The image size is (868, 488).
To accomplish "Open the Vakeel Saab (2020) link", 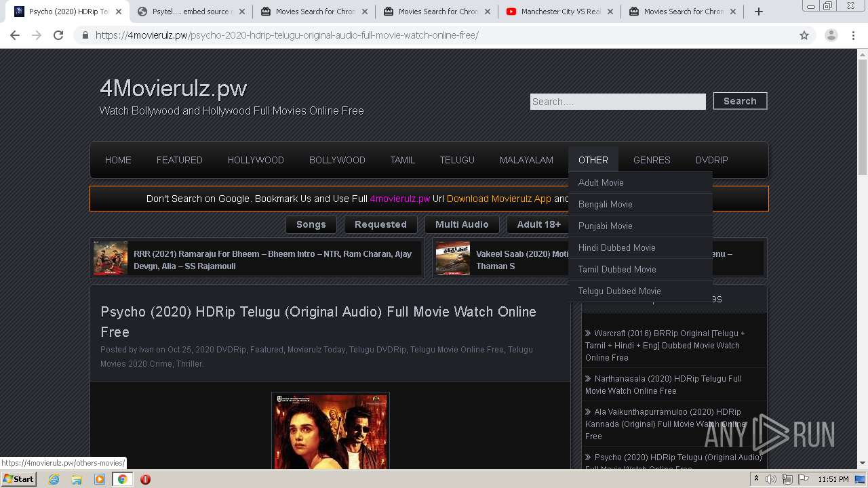I will coord(521,260).
